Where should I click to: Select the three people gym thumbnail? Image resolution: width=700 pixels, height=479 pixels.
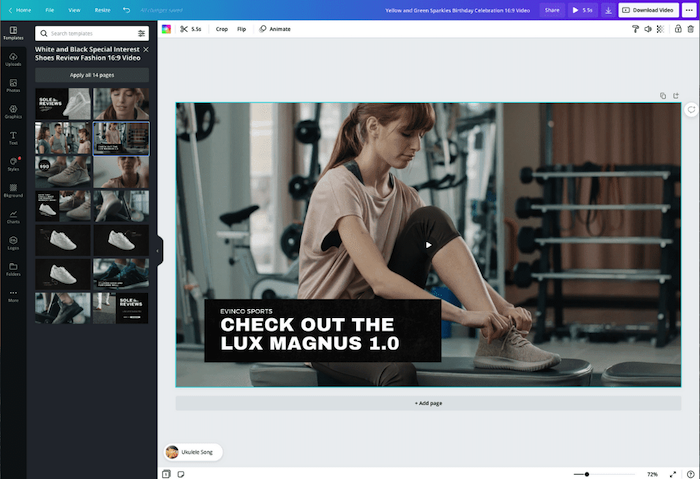(62, 138)
